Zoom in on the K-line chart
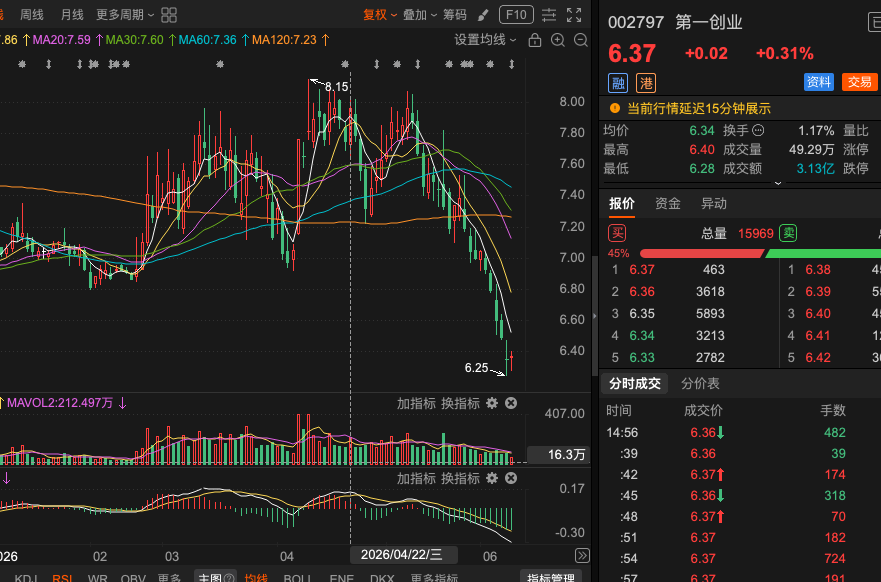Screen dimensions: 881x582 pyautogui.click(x=558, y=40)
